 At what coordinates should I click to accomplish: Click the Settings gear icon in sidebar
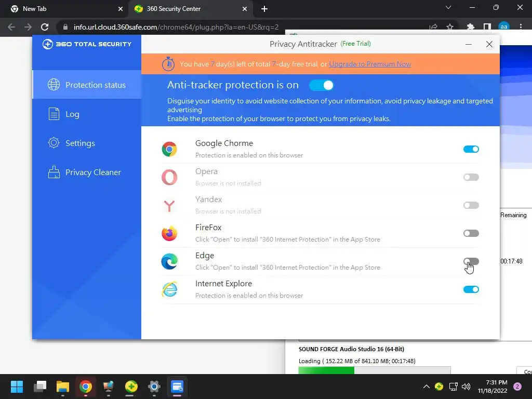pos(54,143)
